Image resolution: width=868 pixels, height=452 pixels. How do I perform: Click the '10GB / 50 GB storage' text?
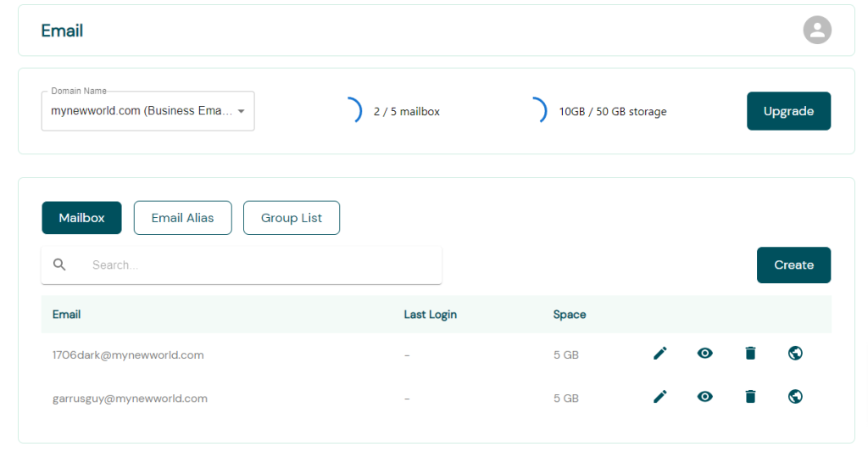pos(612,111)
